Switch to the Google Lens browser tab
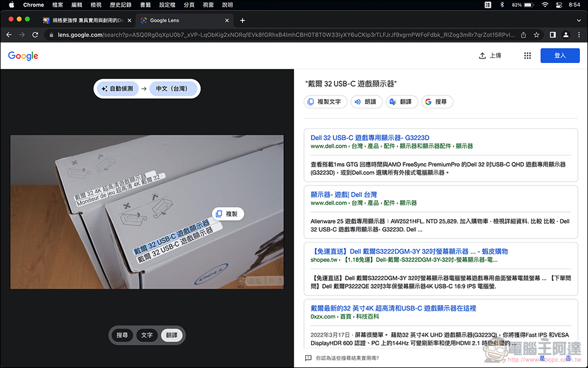The height and width of the screenshot is (368, 588). click(x=183, y=20)
